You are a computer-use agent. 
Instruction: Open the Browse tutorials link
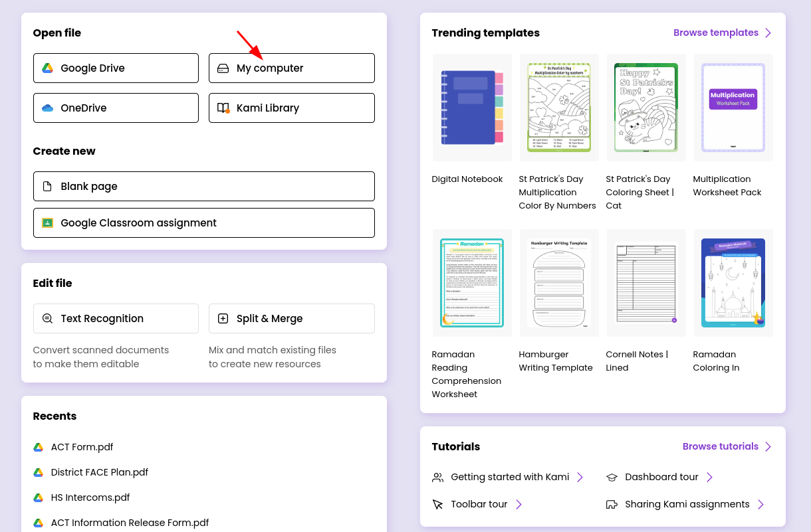coord(721,447)
